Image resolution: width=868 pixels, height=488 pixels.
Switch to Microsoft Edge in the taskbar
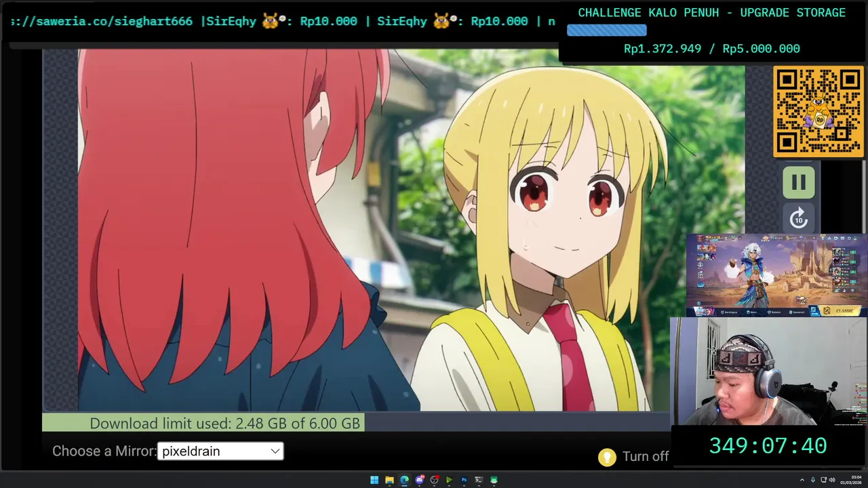coord(404,480)
